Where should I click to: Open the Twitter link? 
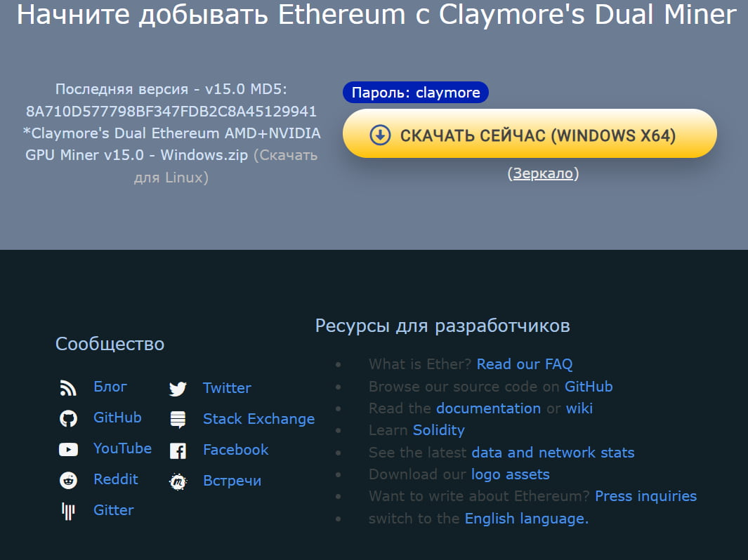(227, 388)
